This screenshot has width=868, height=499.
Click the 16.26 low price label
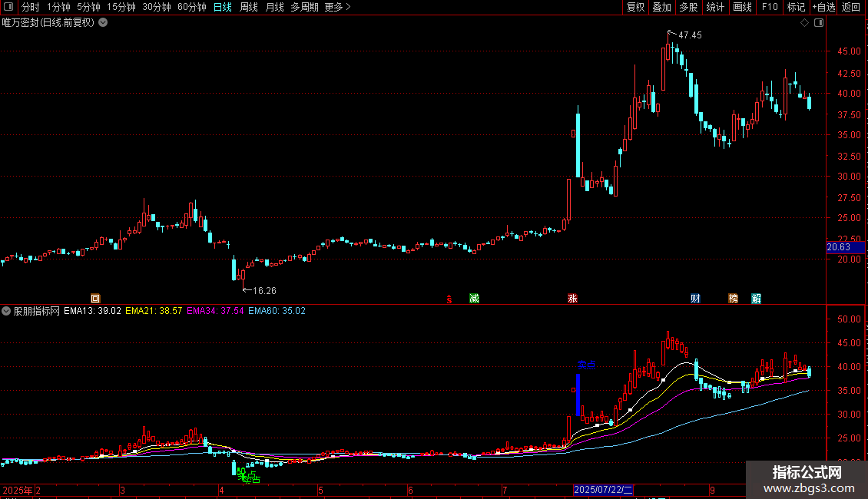(x=264, y=291)
